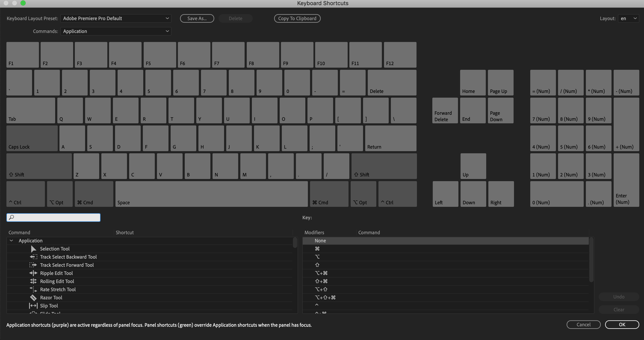644x340 pixels.
Task: Click the Up arrow key
Action: 473,166
